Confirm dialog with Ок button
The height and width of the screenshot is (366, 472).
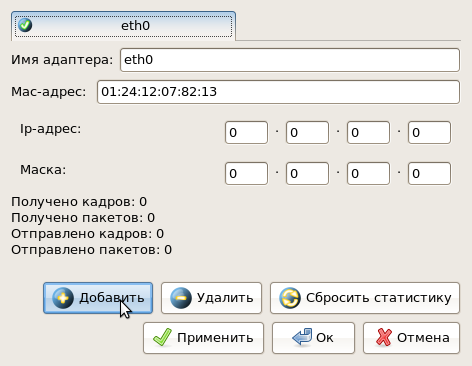pos(313,338)
